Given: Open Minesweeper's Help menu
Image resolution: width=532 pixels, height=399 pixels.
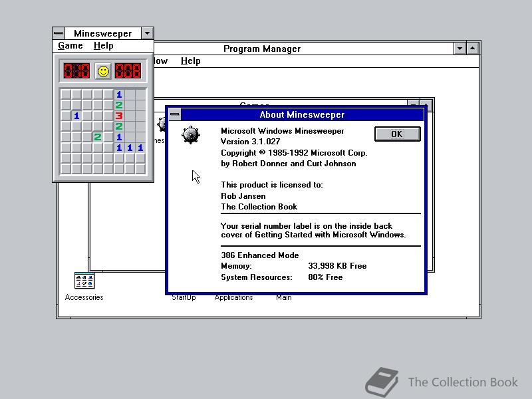Looking at the screenshot, I should click(x=104, y=45).
